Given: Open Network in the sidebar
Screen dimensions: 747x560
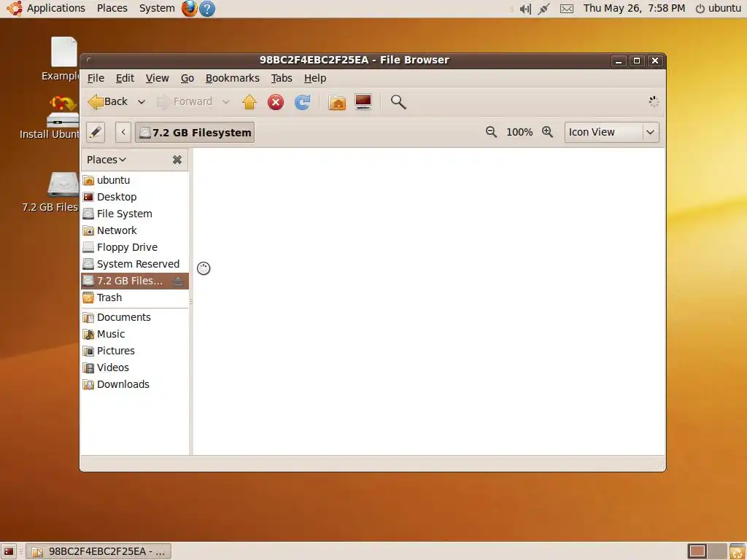Looking at the screenshot, I should click(135, 230).
